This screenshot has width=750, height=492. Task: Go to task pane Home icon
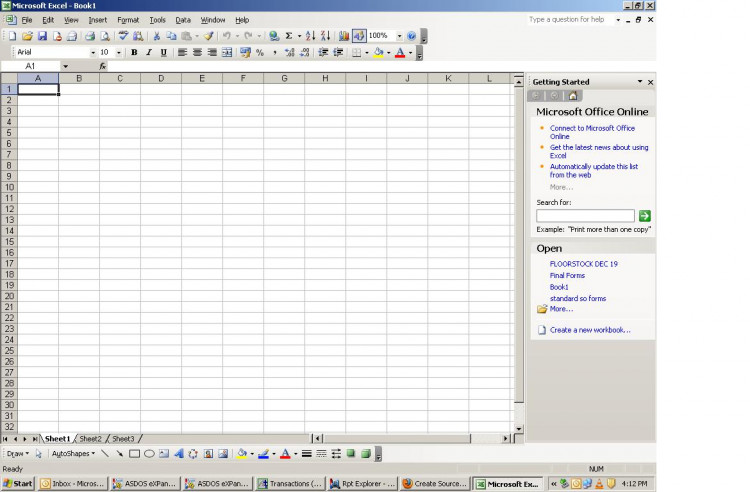pos(573,96)
